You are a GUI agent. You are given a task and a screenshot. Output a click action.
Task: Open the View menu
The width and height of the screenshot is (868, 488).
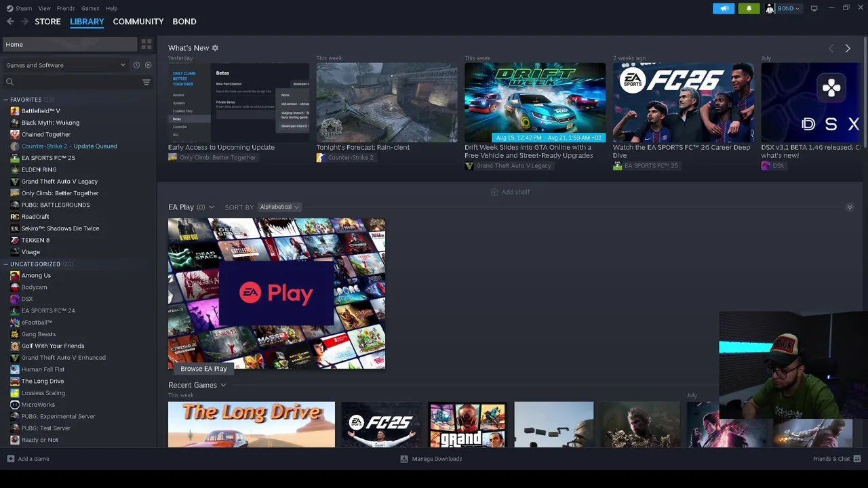(44, 8)
